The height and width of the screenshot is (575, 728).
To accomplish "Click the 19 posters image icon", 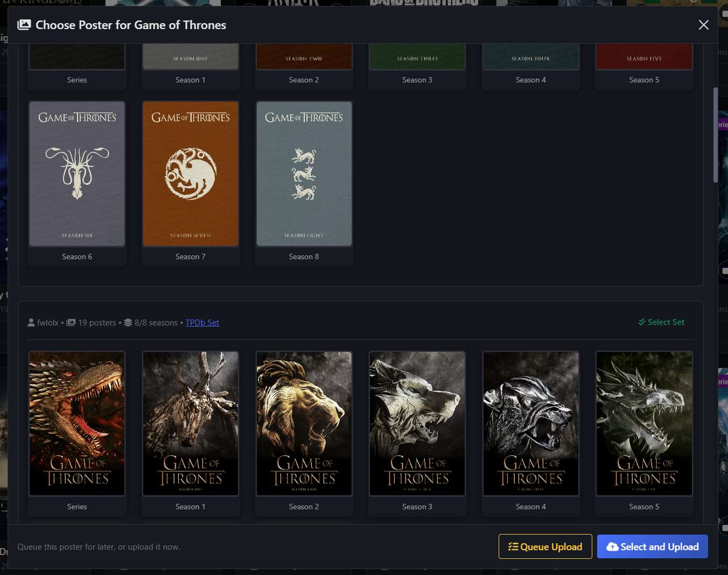I will pos(71,323).
